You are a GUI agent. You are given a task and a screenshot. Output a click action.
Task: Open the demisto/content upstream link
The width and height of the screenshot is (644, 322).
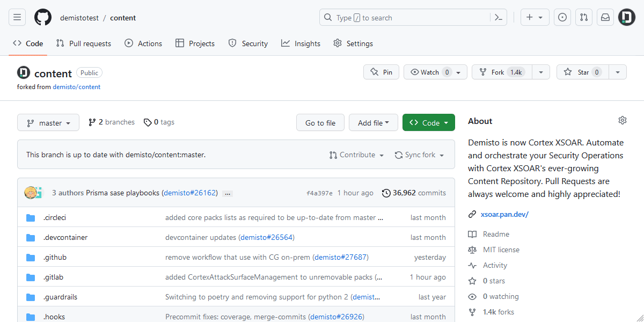coord(77,86)
